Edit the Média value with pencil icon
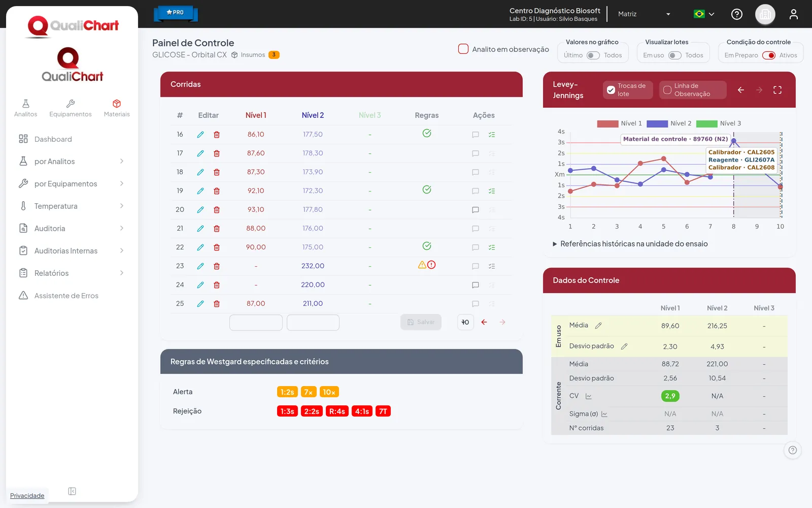 point(598,326)
